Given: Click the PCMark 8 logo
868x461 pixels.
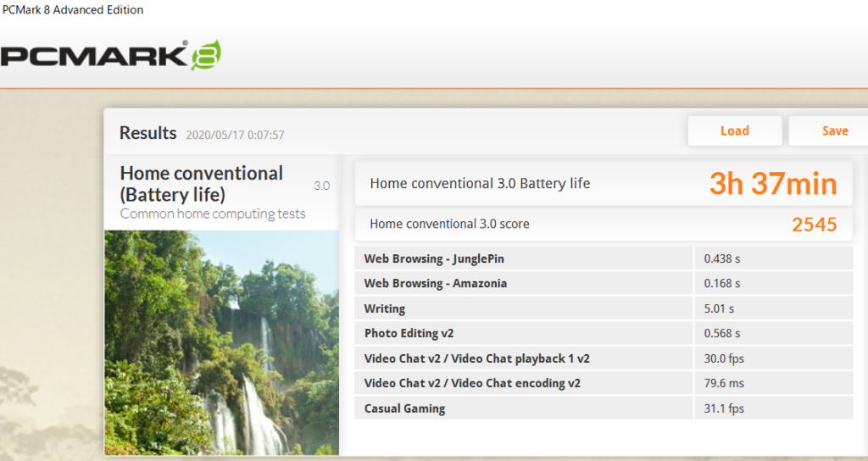Looking at the screenshot, I should coord(111,55).
